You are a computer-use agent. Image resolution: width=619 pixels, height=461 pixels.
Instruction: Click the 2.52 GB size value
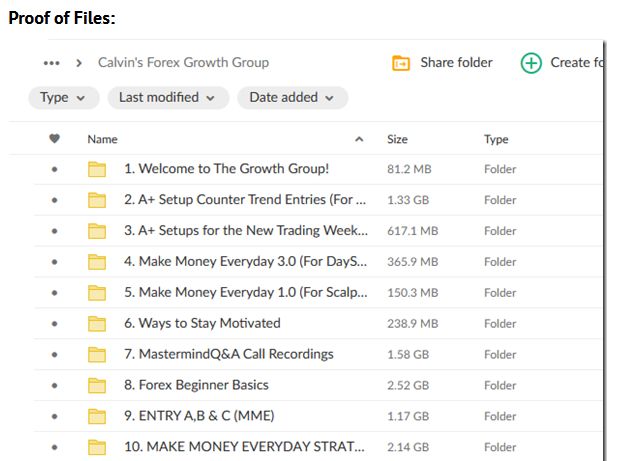point(408,385)
